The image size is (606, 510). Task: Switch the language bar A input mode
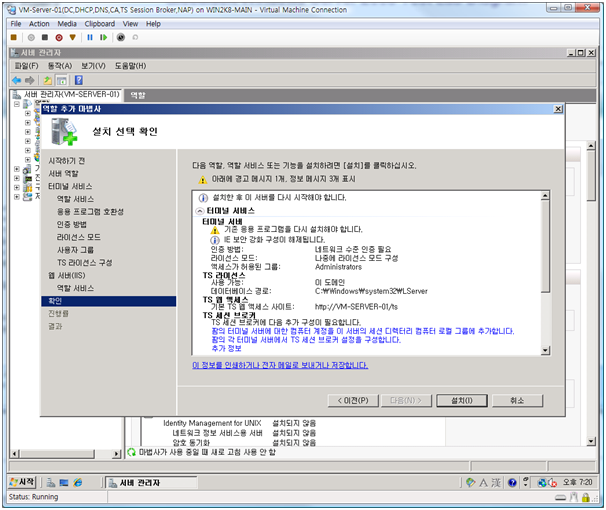[483, 483]
